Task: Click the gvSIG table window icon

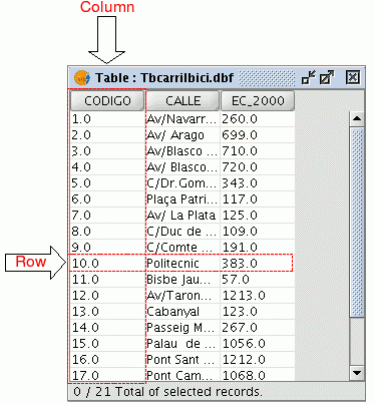Action: [82, 78]
